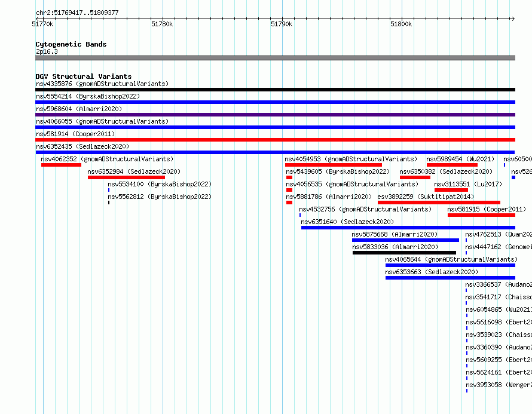The width and height of the screenshot is (532, 414).
Task: Open nsv4066055 gnomADStructuralVariants label
Action: 102,121
